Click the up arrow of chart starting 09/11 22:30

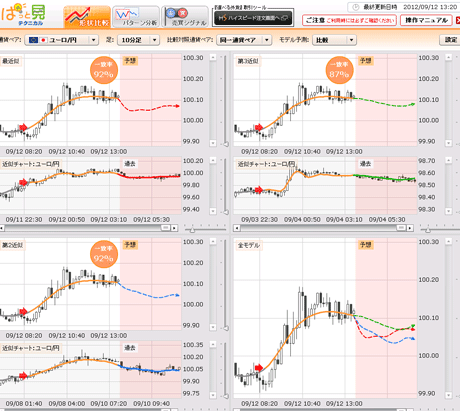[213, 161]
